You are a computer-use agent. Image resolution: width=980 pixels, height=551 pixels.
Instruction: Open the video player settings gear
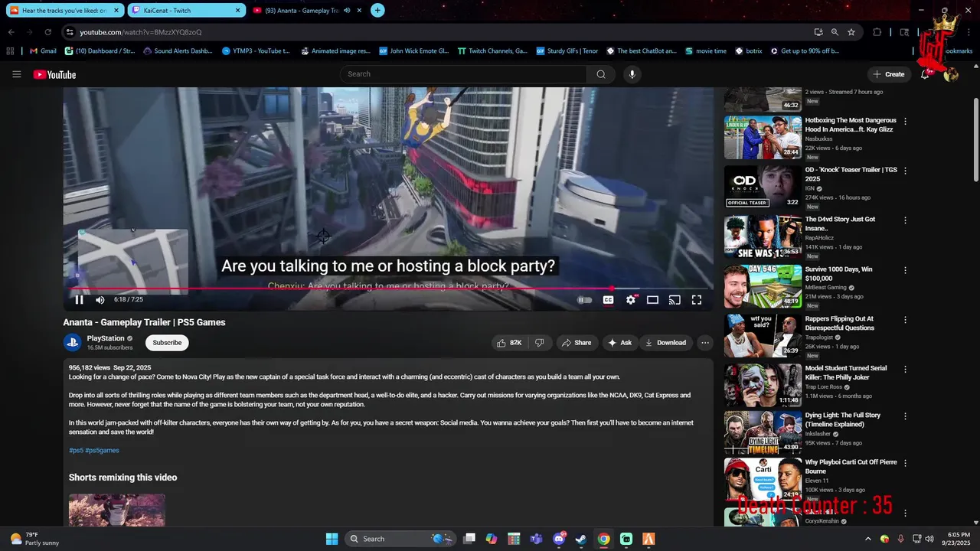(x=631, y=300)
